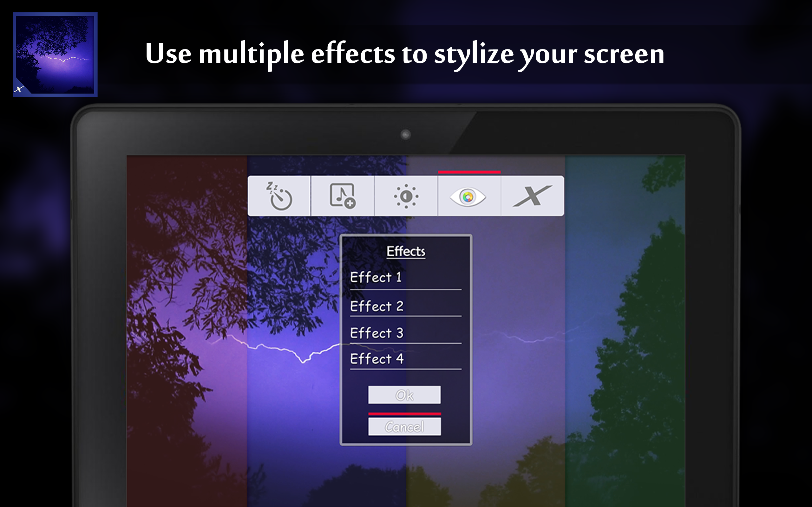Click the lightning app thumbnail logo

55,55
